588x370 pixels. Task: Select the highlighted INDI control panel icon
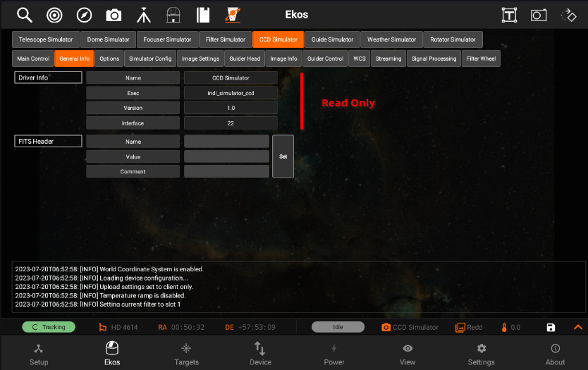(233, 15)
